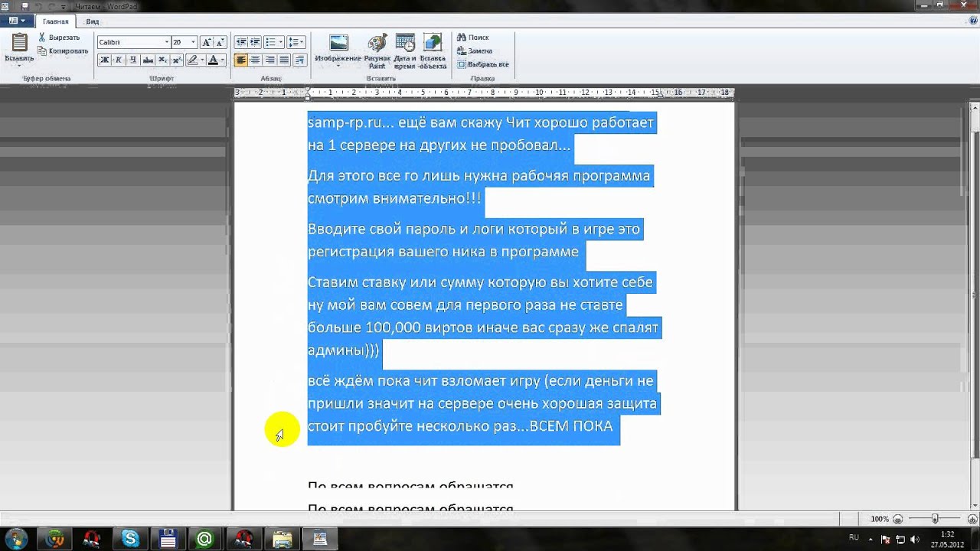Click volume icon in system tray
The image size is (980, 551).
point(913,540)
